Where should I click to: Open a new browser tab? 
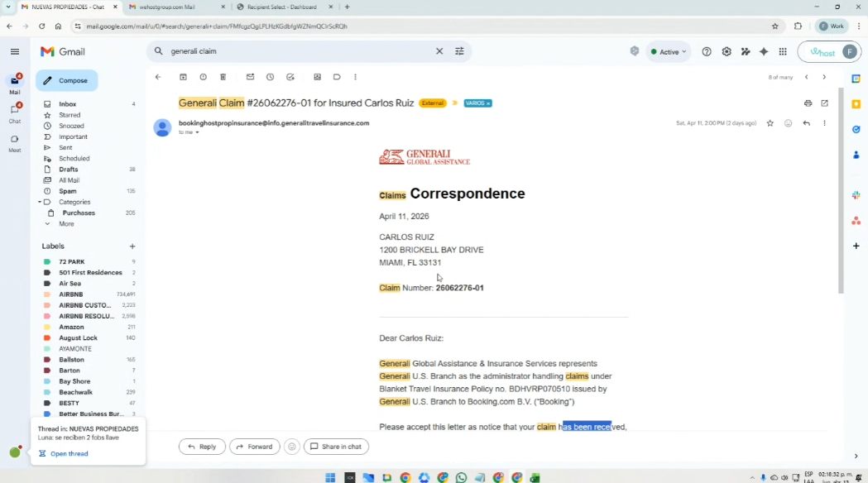(x=347, y=7)
